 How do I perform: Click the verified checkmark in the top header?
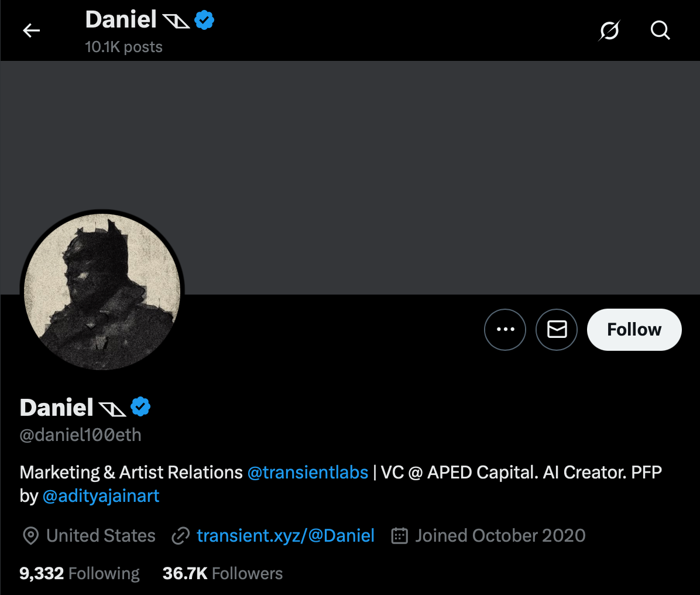(204, 19)
